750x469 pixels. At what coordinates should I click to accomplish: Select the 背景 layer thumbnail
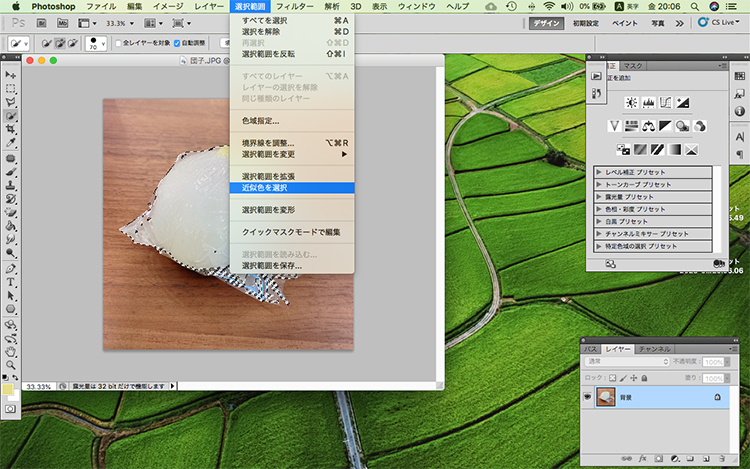click(x=606, y=397)
